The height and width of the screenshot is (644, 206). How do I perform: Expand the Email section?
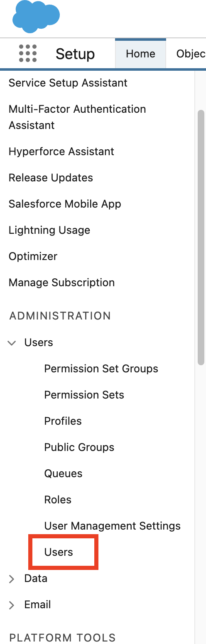[12, 605]
